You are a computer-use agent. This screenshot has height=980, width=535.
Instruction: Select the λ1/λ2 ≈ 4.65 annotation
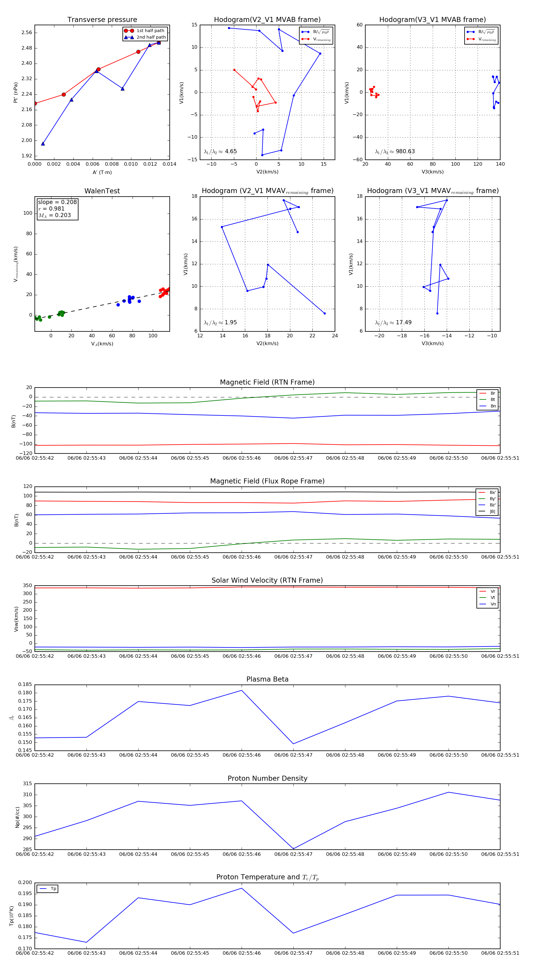[220, 151]
